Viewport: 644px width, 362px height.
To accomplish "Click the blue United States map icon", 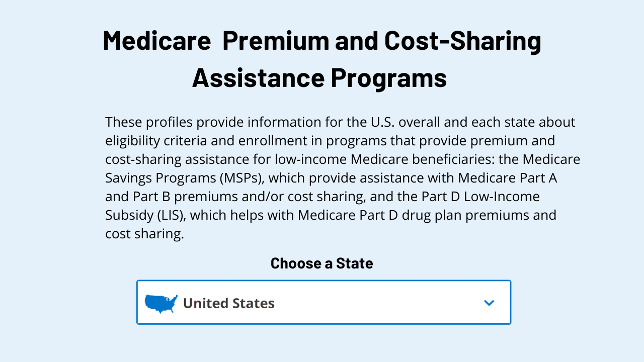I will [161, 303].
